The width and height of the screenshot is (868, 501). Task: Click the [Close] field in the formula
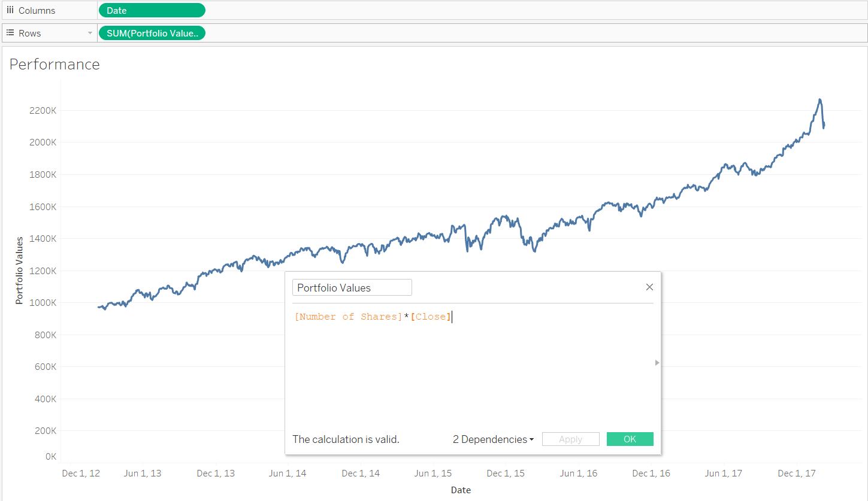coord(431,317)
